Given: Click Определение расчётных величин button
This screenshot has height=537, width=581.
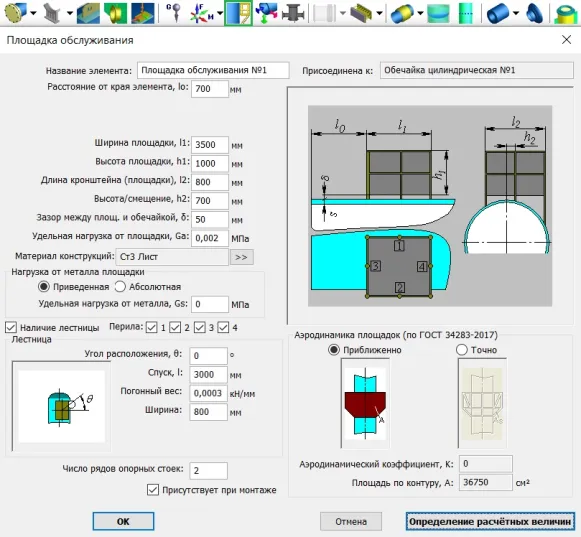Looking at the screenshot, I should click(490, 521).
